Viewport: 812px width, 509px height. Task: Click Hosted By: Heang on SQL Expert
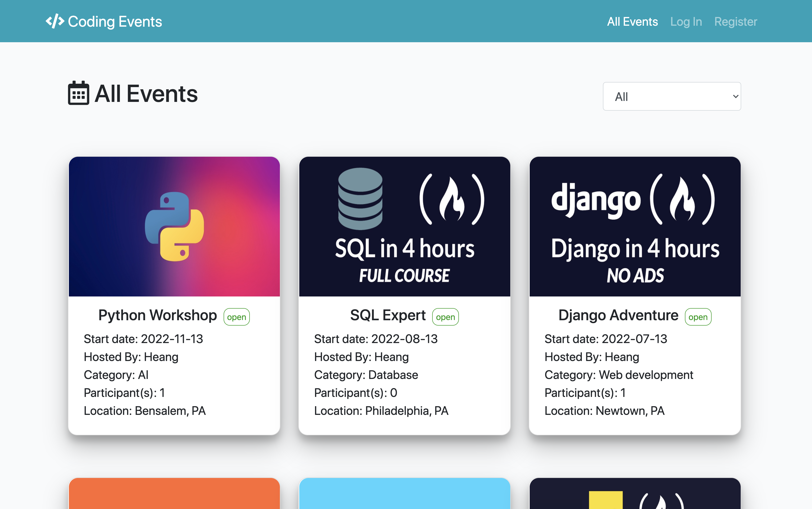click(x=361, y=357)
